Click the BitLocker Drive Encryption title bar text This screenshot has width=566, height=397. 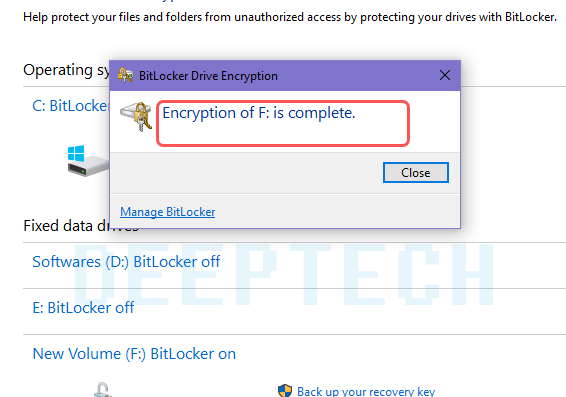click(x=208, y=76)
